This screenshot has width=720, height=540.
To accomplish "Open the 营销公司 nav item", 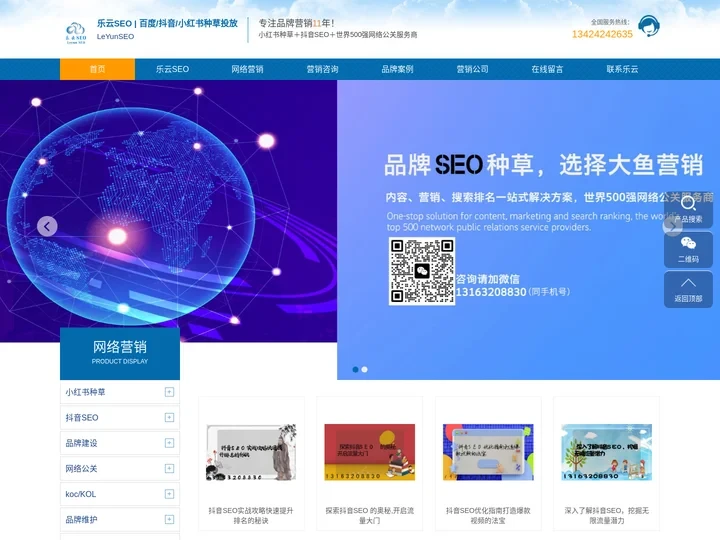I will pos(472,69).
